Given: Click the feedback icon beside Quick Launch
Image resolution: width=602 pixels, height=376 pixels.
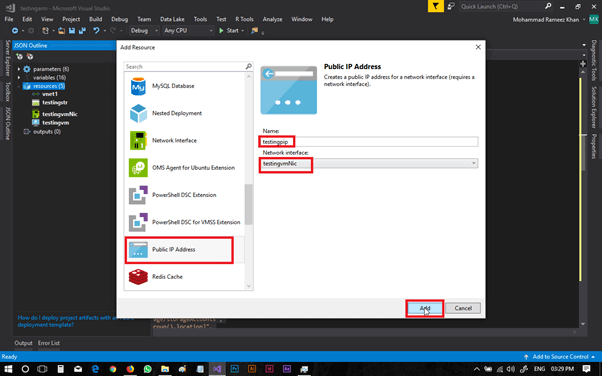Looking at the screenshot, I should (x=451, y=6).
